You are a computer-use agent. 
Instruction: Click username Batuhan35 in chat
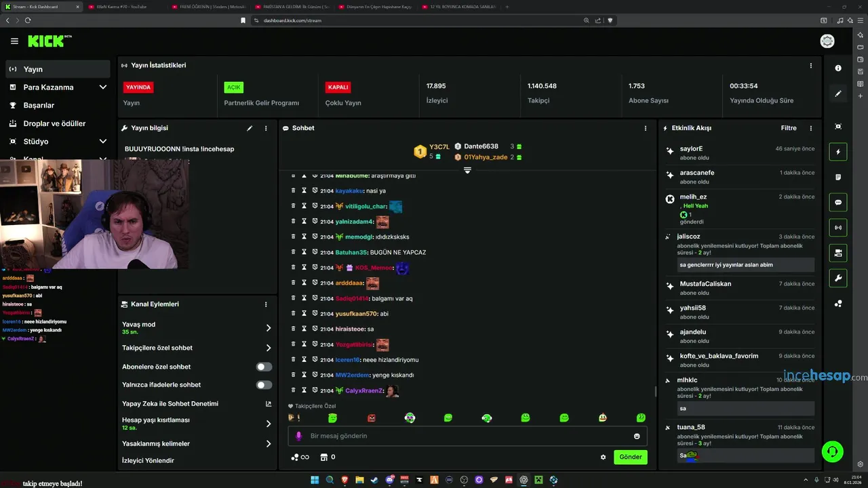(x=351, y=252)
